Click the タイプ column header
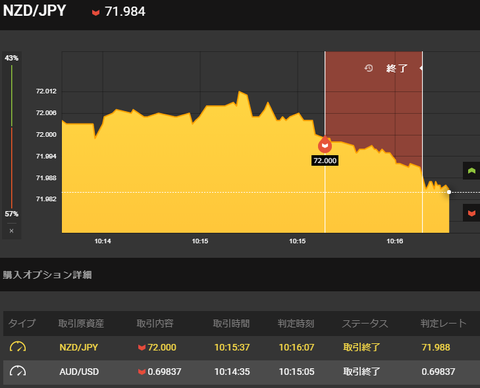Screen dimensions: 480x388 [x=22, y=323]
